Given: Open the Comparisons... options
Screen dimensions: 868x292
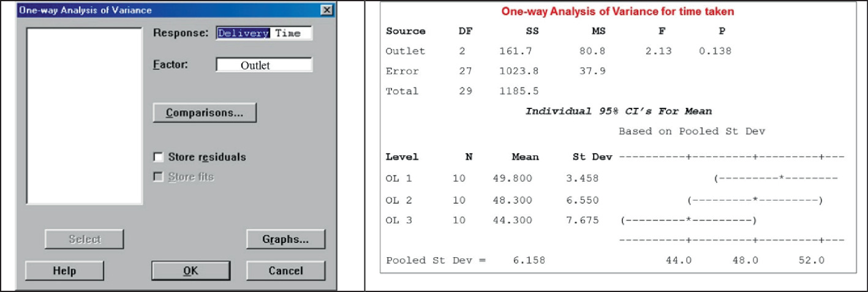Looking at the screenshot, I should [x=204, y=113].
